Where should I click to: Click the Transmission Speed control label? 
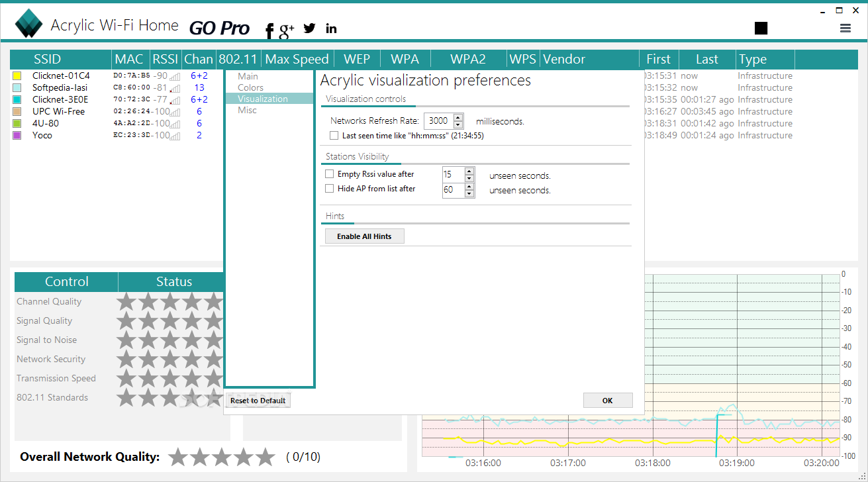(x=56, y=378)
